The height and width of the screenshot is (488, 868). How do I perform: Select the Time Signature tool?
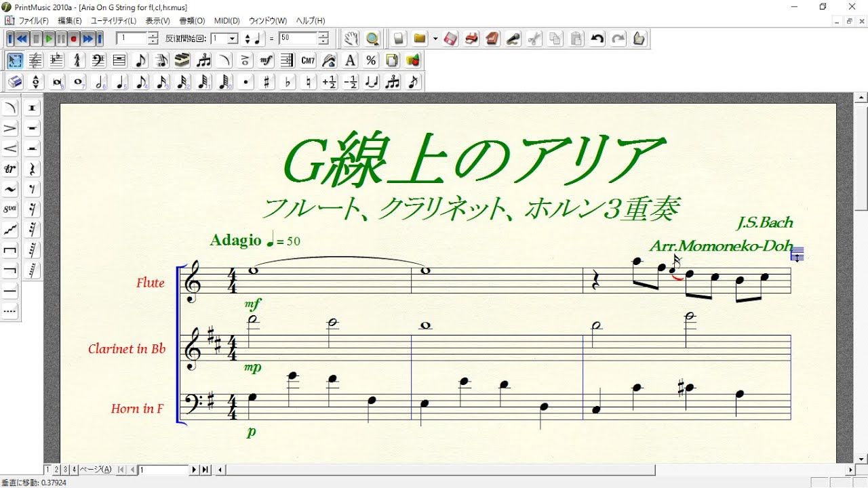(78, 61)
